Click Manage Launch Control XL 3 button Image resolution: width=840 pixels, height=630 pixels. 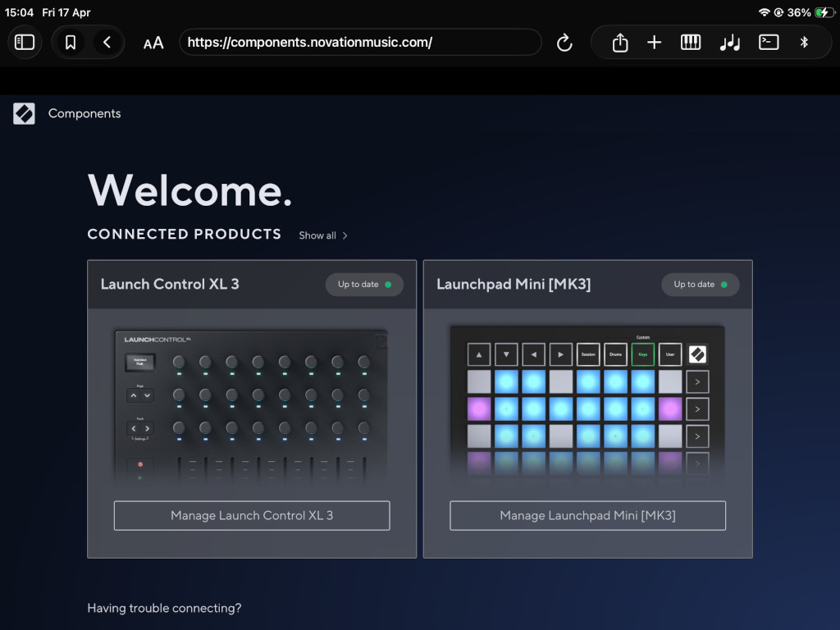[252, 515]
